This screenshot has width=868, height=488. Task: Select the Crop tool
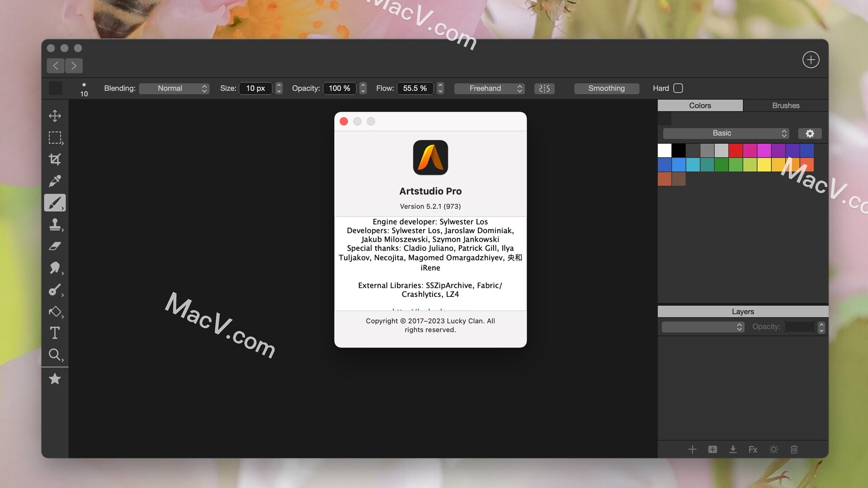[x=55, y=159]
